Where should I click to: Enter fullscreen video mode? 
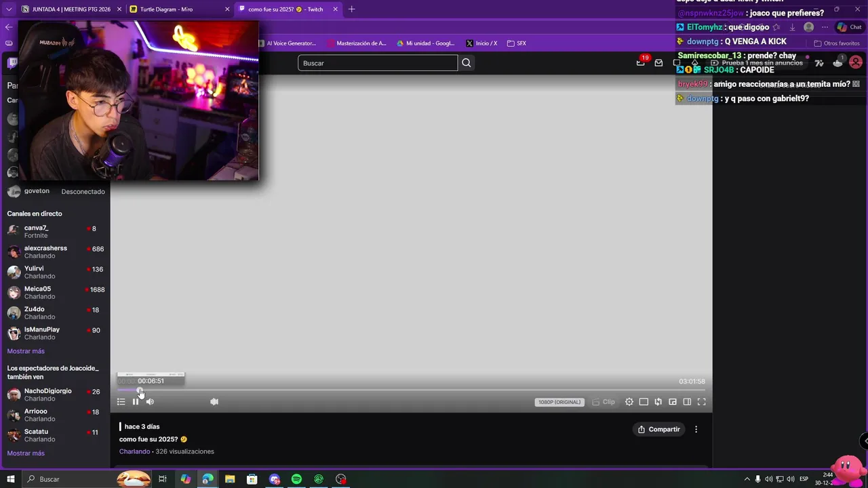click(702, 402)
